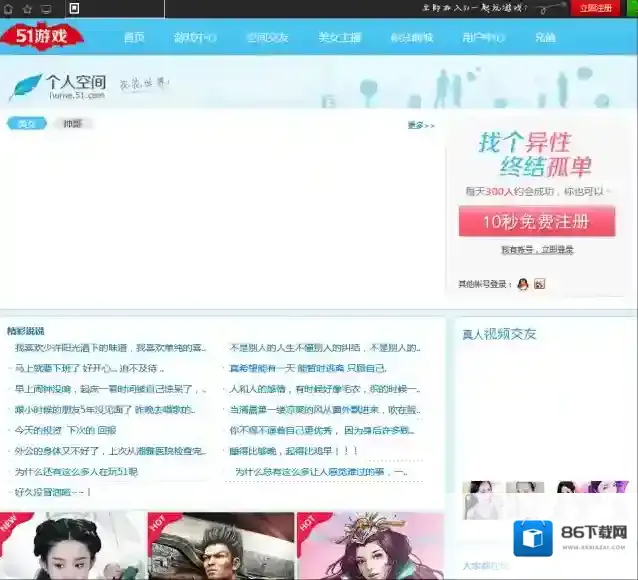
Task: Click the 真人视频交友 heading
Action: point(499,334)
